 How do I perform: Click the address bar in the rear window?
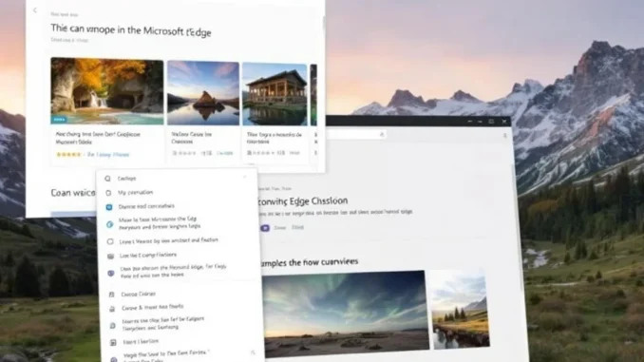356,134
